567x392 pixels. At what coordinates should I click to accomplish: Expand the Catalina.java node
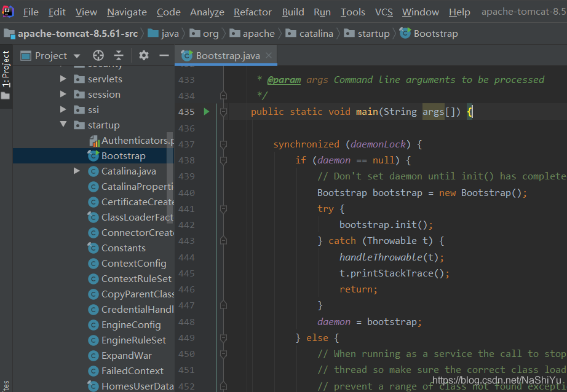tap(77, 171)
